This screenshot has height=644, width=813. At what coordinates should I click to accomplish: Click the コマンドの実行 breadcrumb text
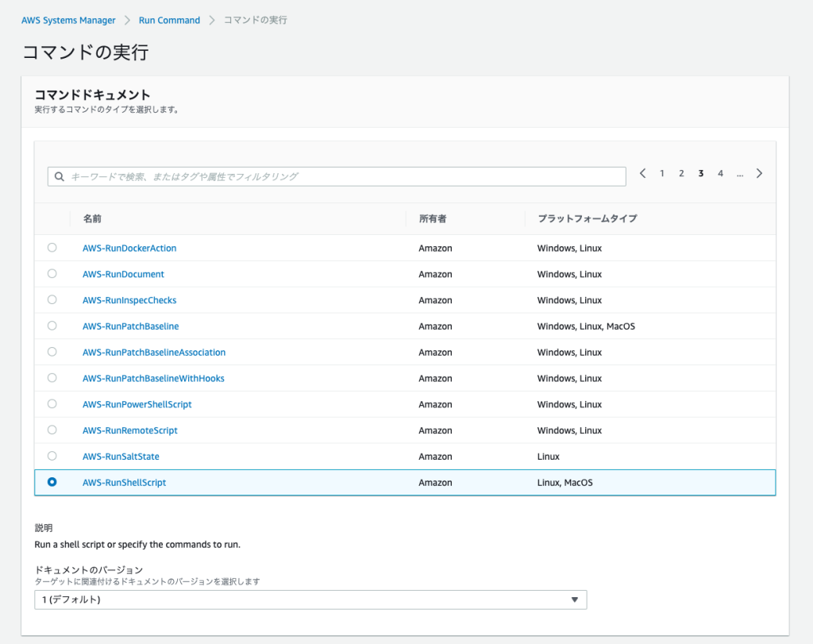(255, 20)
